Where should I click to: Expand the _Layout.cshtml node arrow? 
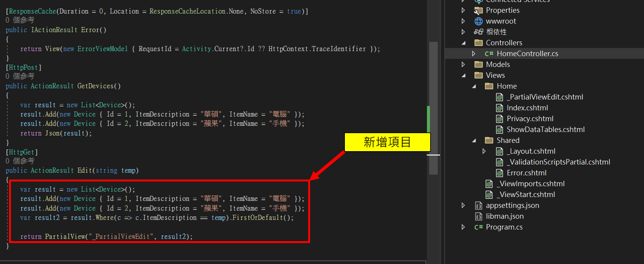click(484, 151)
